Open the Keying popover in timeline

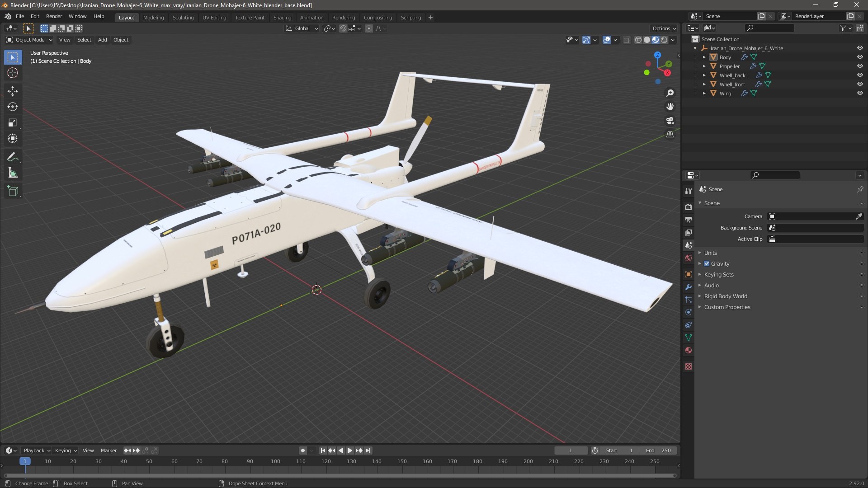(x=66, y=450)
